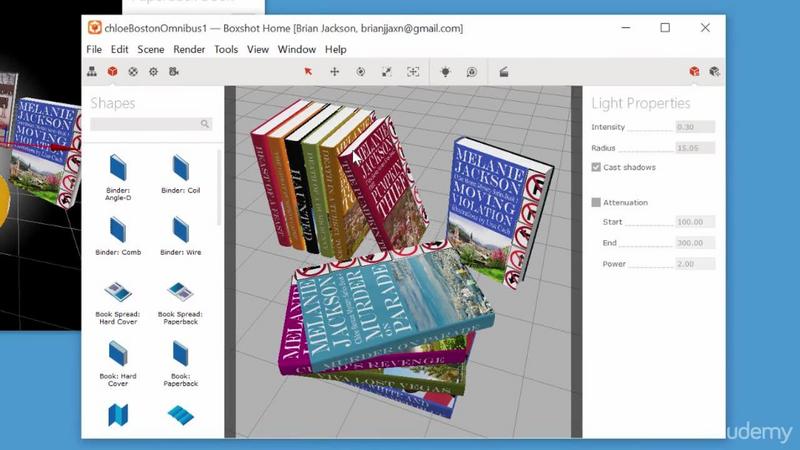Click the Shapes search input field
The image size is (800, 450).
[151, 124]
